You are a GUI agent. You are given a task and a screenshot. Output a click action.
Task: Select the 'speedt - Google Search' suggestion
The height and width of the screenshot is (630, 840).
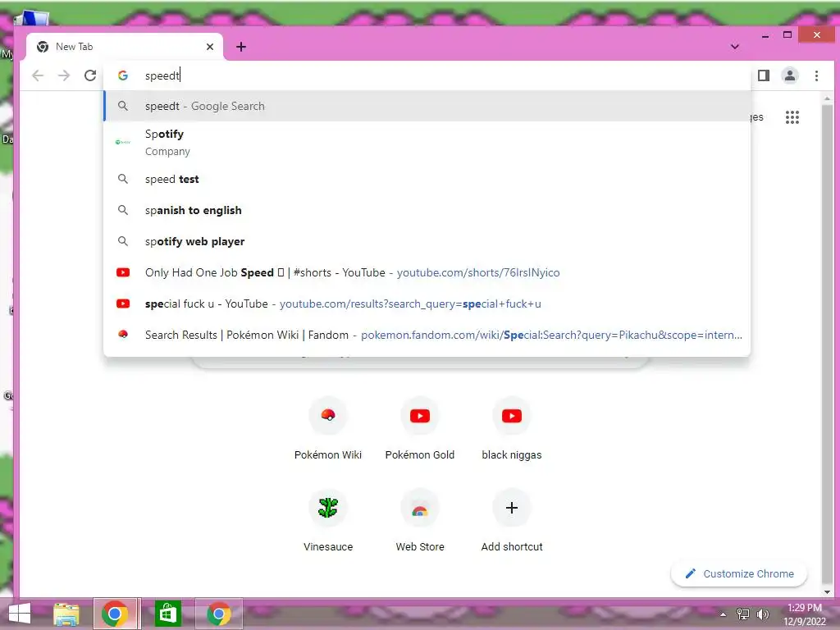point(427,106)
